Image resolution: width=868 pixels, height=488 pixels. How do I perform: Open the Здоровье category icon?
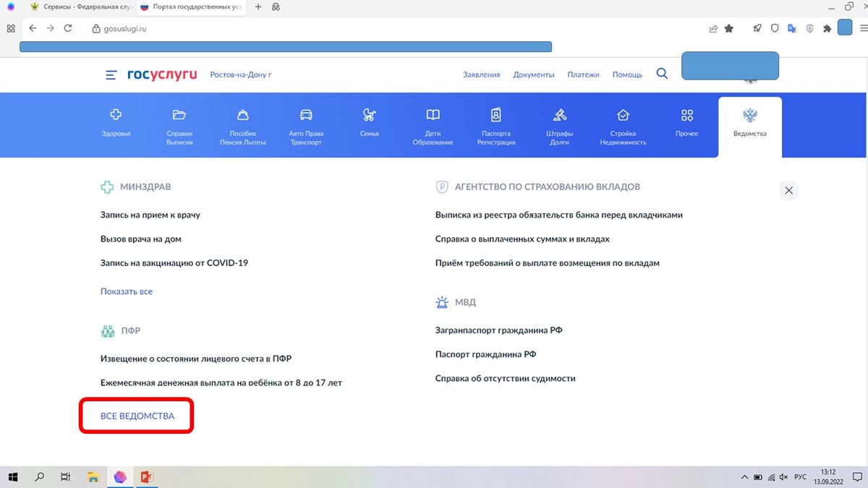coord(116,114)
